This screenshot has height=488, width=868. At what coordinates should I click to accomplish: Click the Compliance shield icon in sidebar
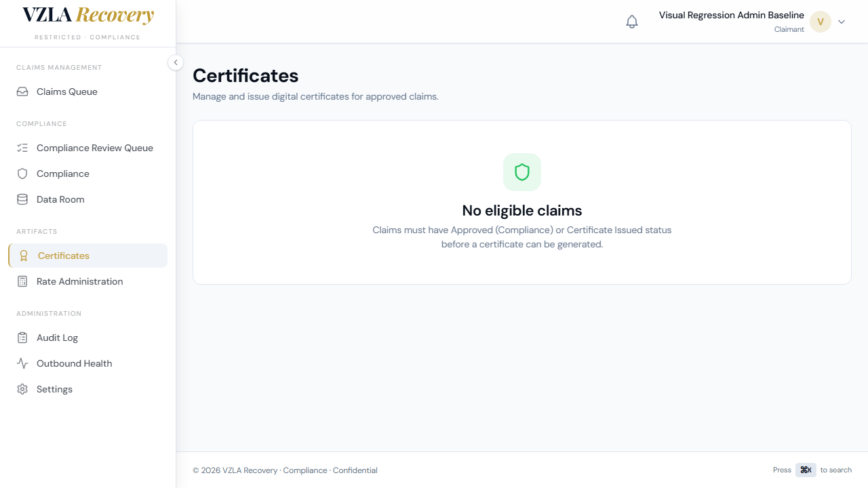point(22,174)
